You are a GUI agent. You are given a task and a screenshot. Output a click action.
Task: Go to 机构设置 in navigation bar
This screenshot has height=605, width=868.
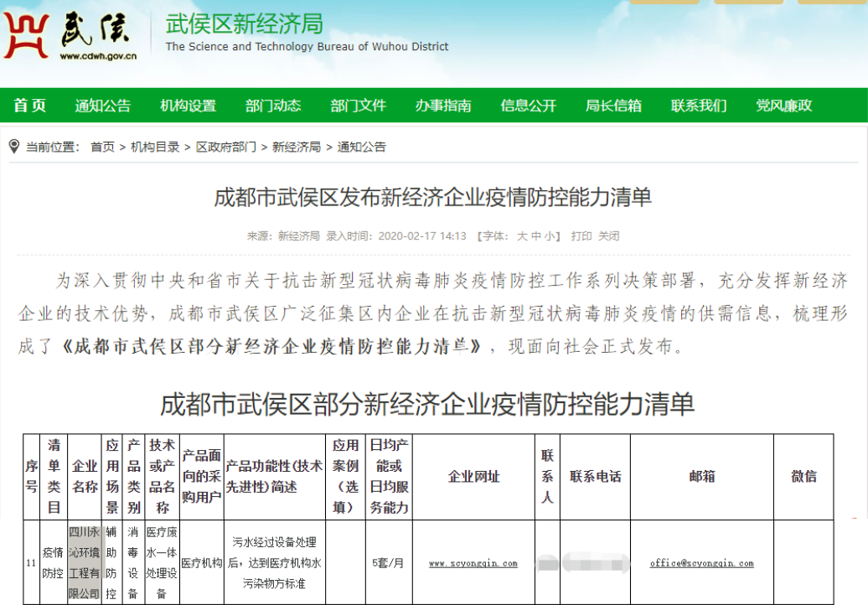pyautogui.click(x=189, y=106)
